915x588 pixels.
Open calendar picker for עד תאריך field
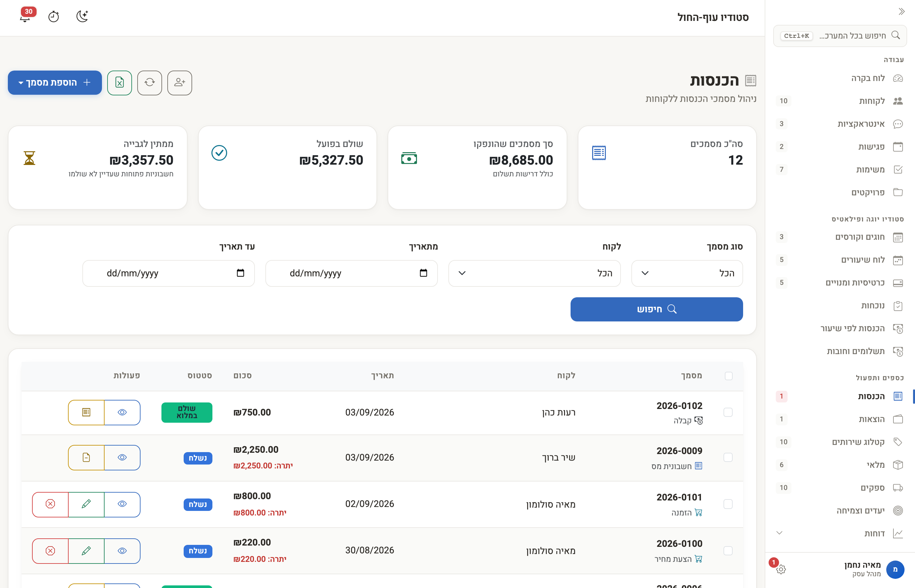tap(240, 273)
